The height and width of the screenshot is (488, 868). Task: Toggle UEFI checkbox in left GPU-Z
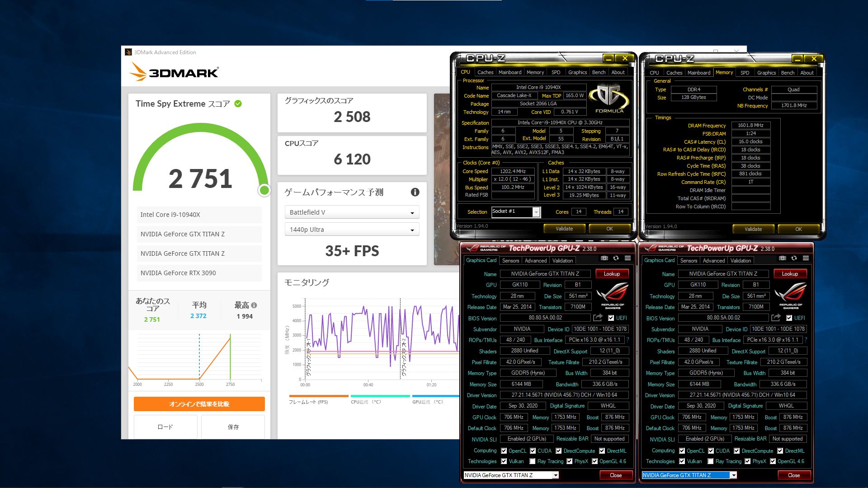click(611, 318)
